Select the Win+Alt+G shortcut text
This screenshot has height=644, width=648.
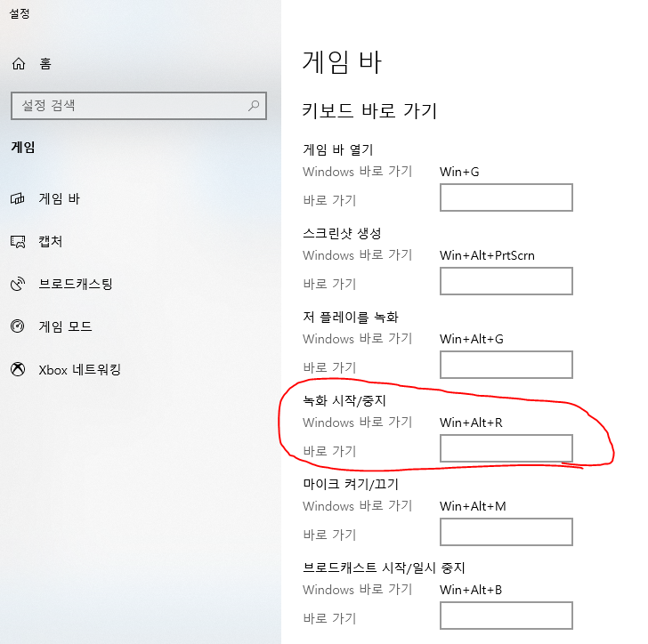[472, 339]
